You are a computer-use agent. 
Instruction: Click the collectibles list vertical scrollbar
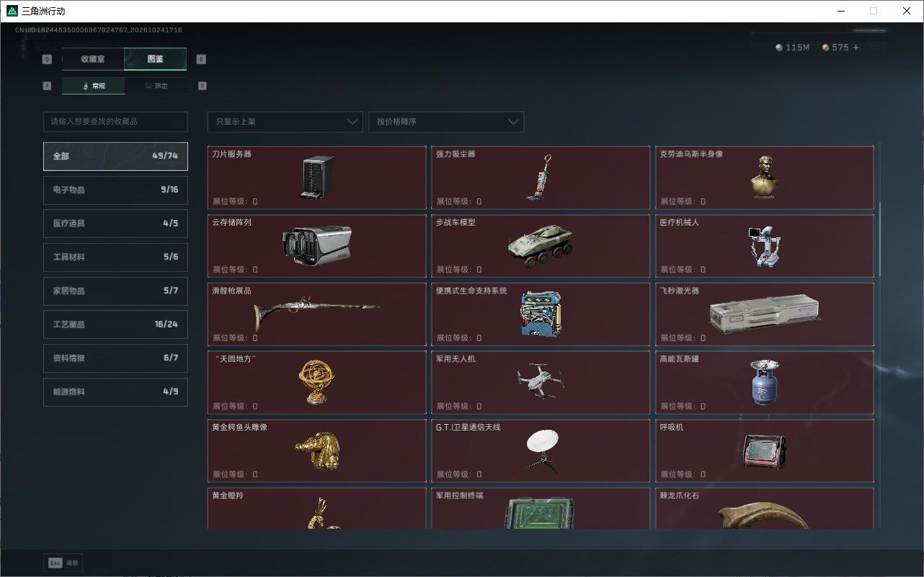coord(879,239)
